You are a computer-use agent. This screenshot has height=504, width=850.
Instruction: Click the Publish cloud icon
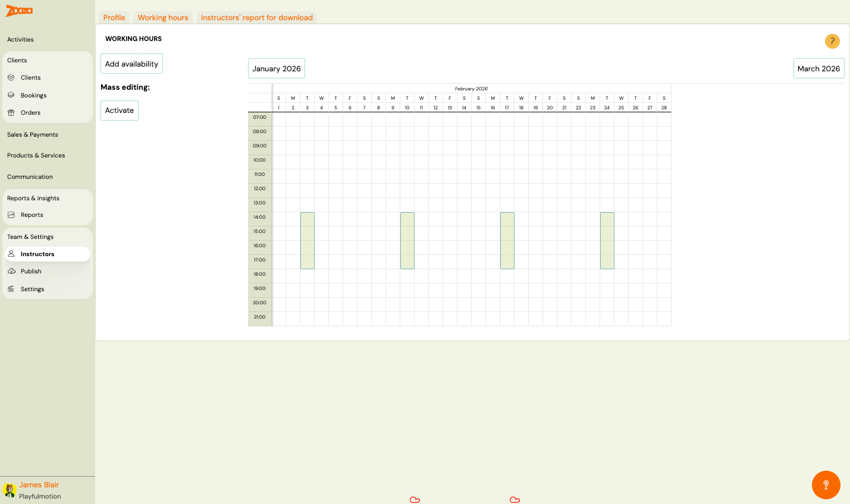pyautogui.click(x=11, y=271)
